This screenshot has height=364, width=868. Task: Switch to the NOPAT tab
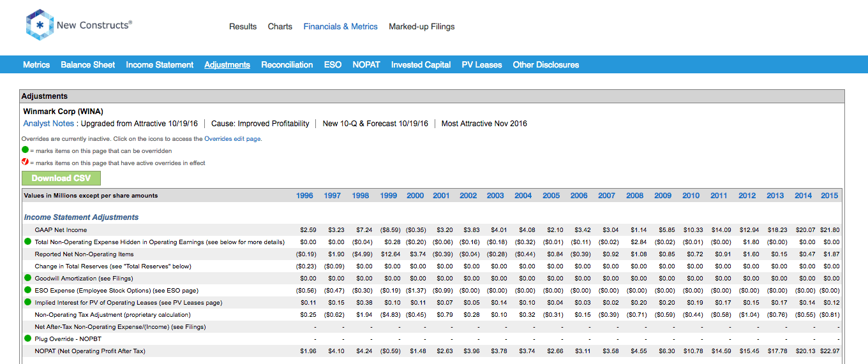(366, 64)
